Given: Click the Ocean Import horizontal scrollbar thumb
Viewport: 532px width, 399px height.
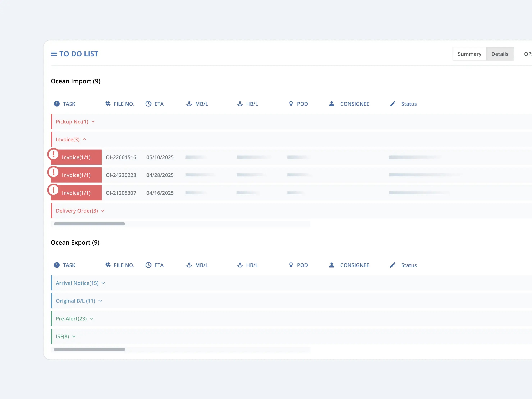Looking at the screenshot, I should point(89,224).
